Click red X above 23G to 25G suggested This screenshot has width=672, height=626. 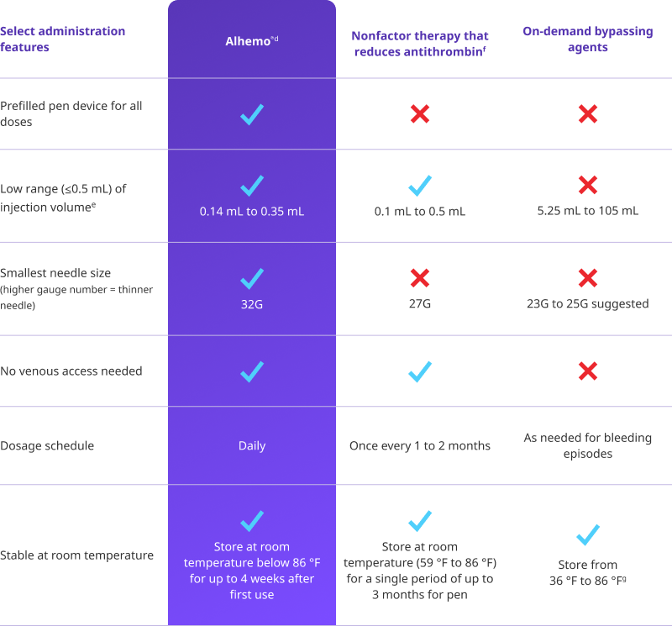point(587,278)
